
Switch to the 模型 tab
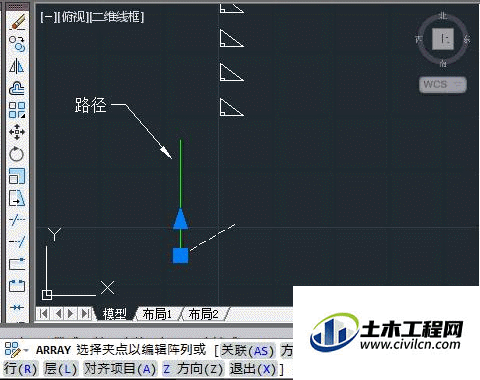pos(115,314)
